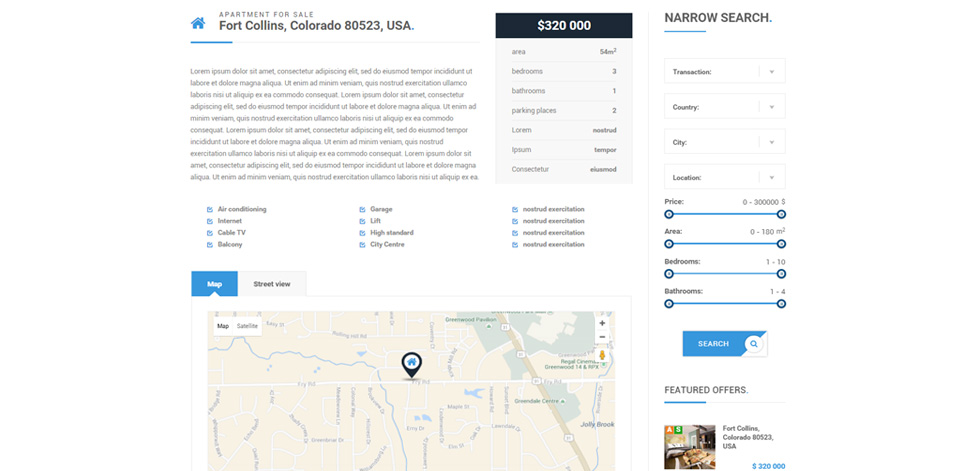
Task: Open the City dropdown
Action: click(x=724, y=142)
